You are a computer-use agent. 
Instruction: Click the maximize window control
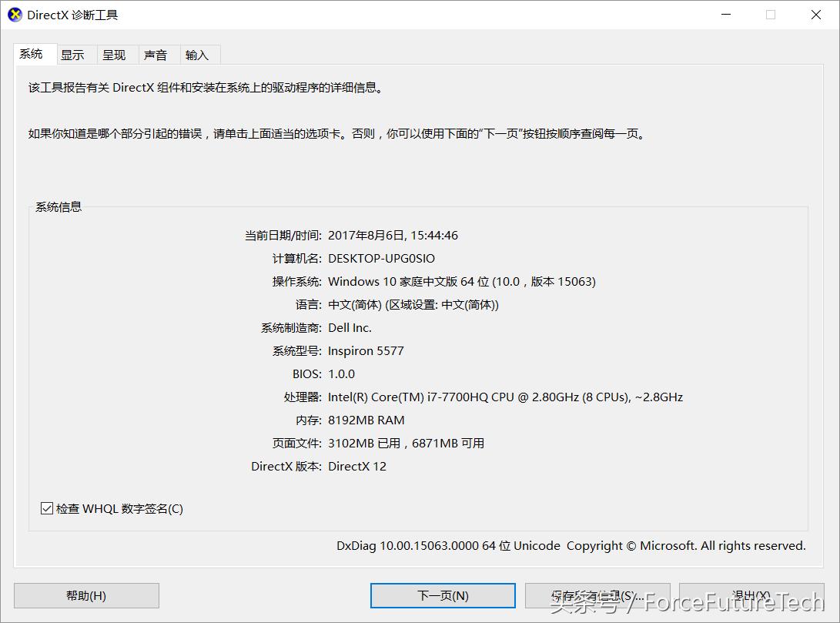[x=771, y=14]
